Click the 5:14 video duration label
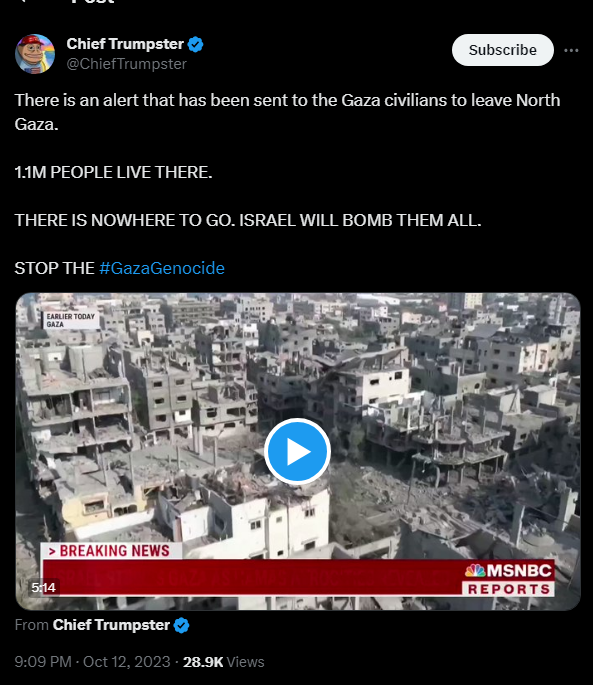The image size is (593, 685). [x=44, y=587]
